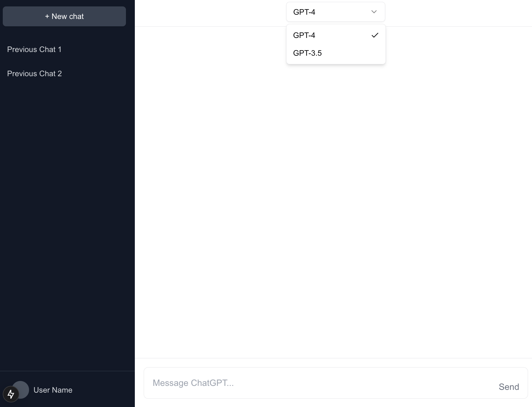Select GPT-4 from the dropdown list

(336, 35)
